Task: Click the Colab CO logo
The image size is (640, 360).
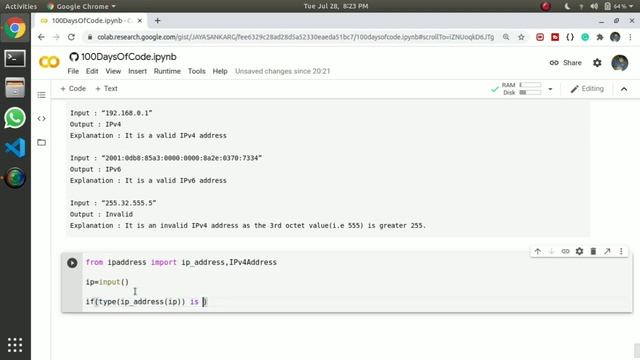Action: pyautogui.click(x=49, y=62)
